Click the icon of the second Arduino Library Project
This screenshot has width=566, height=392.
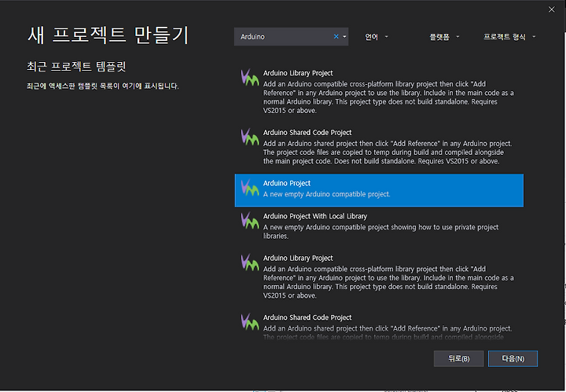[x=250, y=262]
